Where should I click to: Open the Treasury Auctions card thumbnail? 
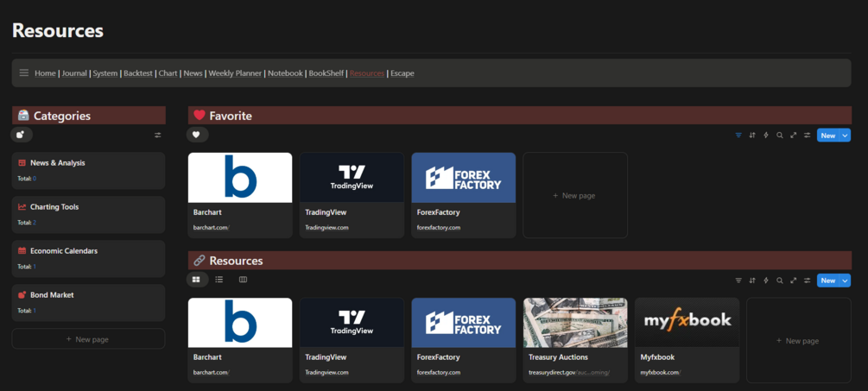click(575, 323)
